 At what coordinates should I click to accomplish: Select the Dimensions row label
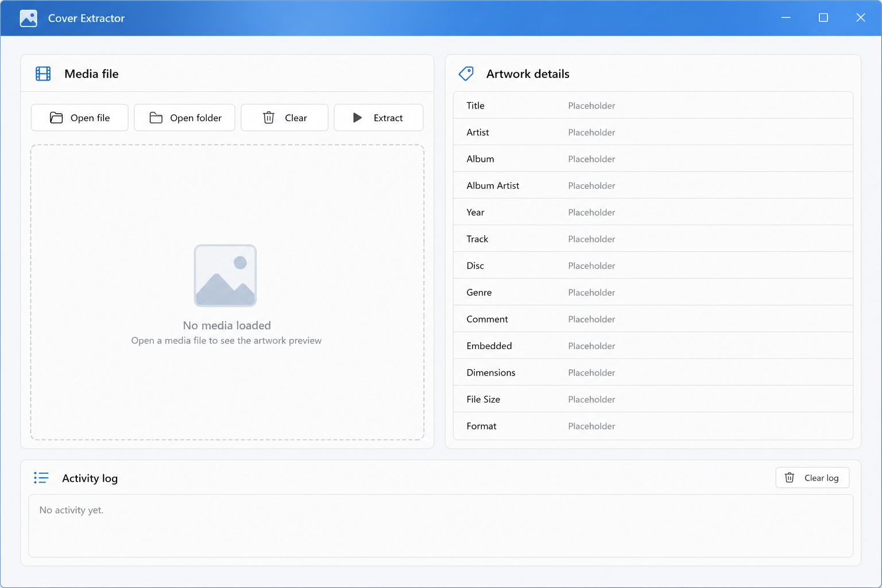coord(491,373)
